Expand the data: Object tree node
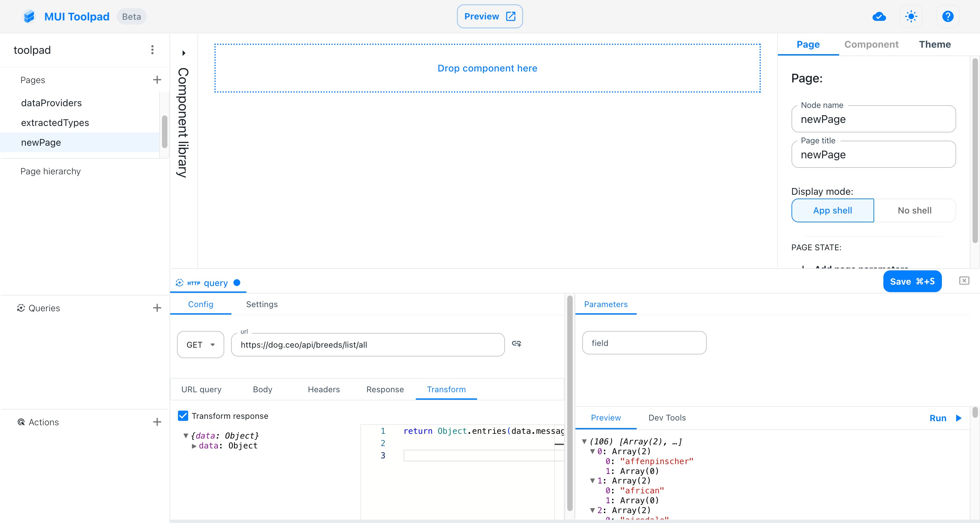The height and width of the screenshot is (523, 980). pyautogui.click(x=194, y=446)
